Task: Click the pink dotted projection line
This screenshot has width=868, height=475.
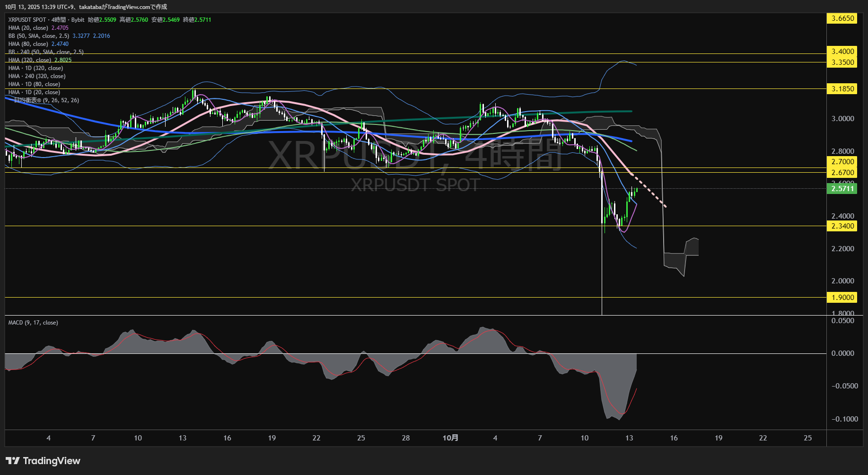Action: coord(649,191)
